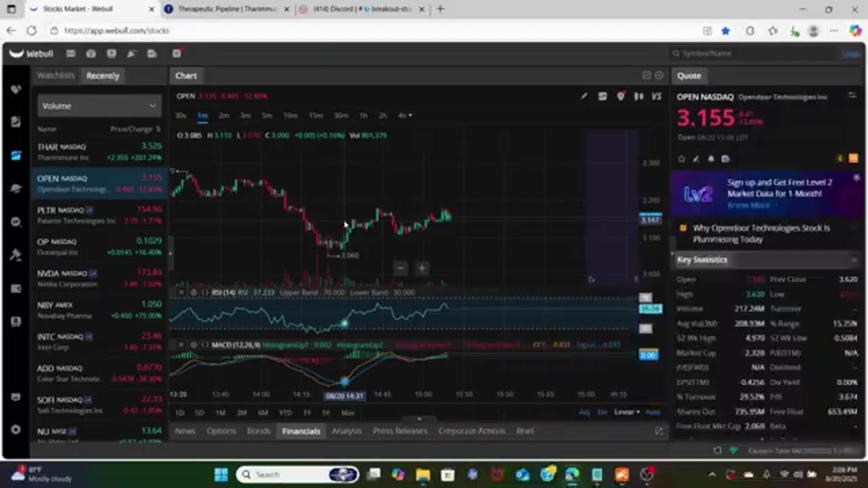This screenshot has width=868, height=488.
Task: Open the Webull messages envelope icon
Action: point(71,54)
